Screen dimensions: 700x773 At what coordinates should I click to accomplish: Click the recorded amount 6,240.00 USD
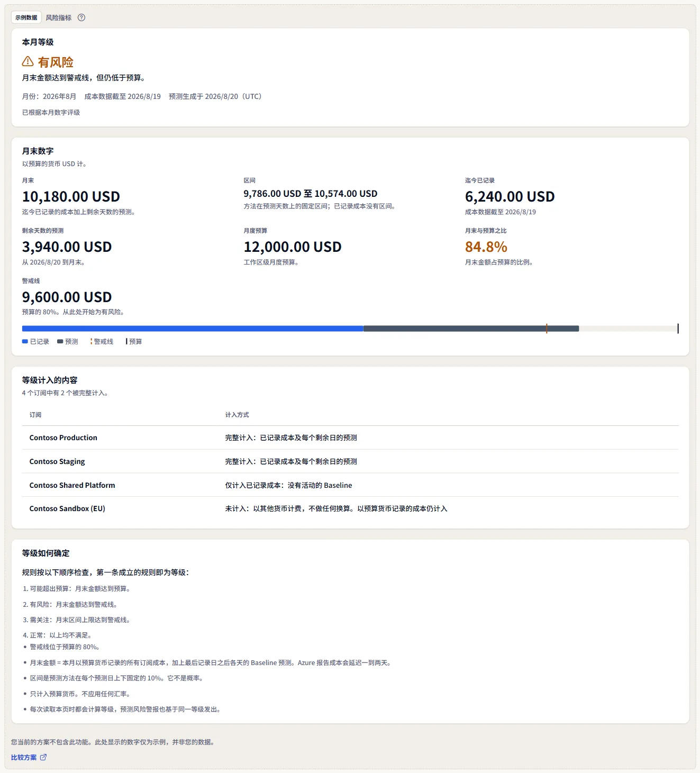click(x=510, y=197)
